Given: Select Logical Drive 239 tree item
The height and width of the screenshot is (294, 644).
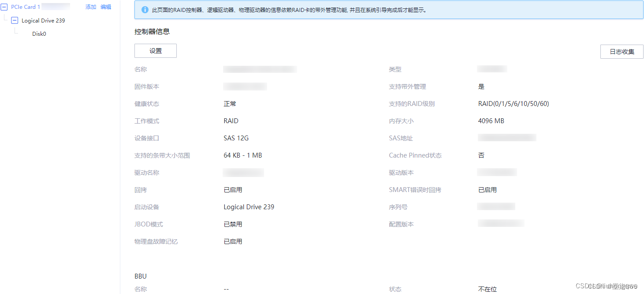Looking at the screenshot, I should click(x=43, y=20).
